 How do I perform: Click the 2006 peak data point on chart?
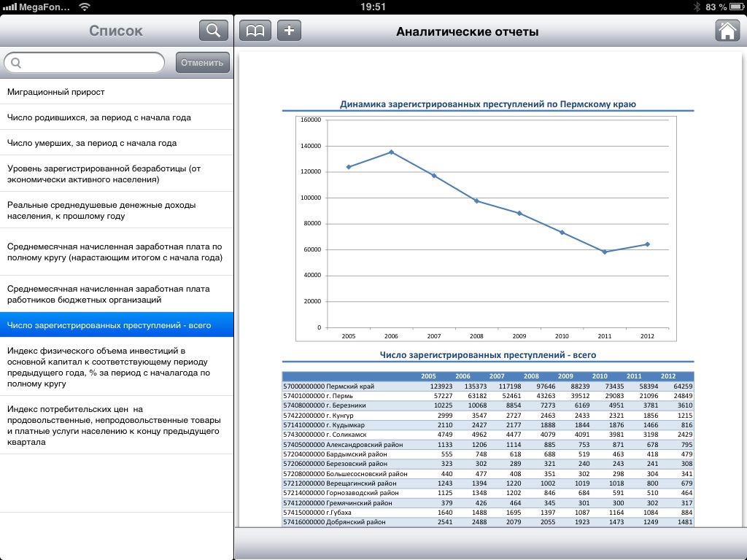(x=391, y=152)
